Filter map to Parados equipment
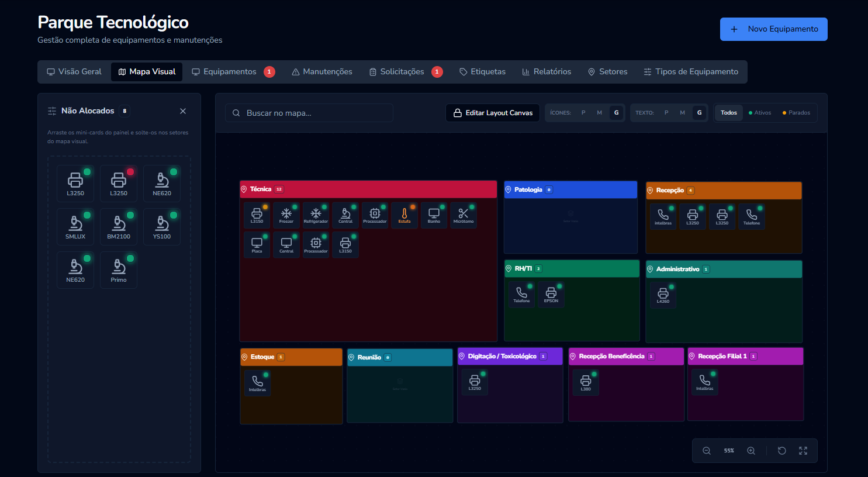The height and width of the screenshot is (477, 868). click(796, 113)
